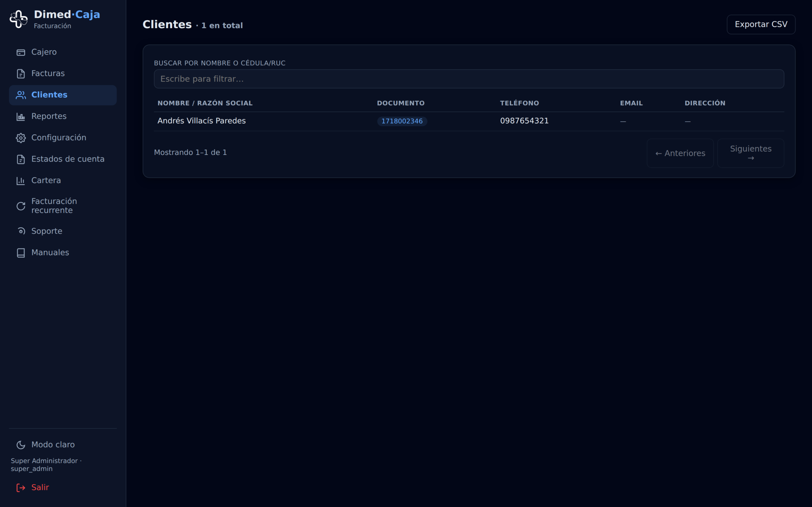Select the Clientes menu item
The height and width of the screenshot is (507, 812).
click(63, 95)
